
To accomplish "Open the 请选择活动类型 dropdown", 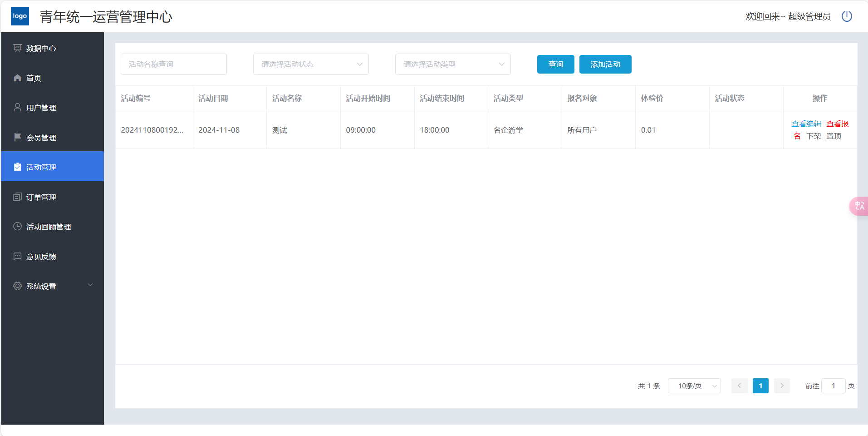I will point(453,64).
